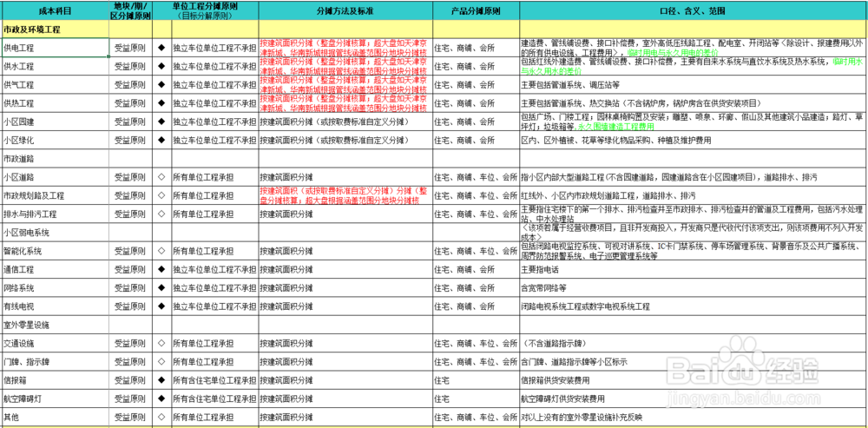The height and width of the screenshot is (428, 868).
Task: Select 独立车位单位工程不承担 in 网络系统 row
Action: 214,288
